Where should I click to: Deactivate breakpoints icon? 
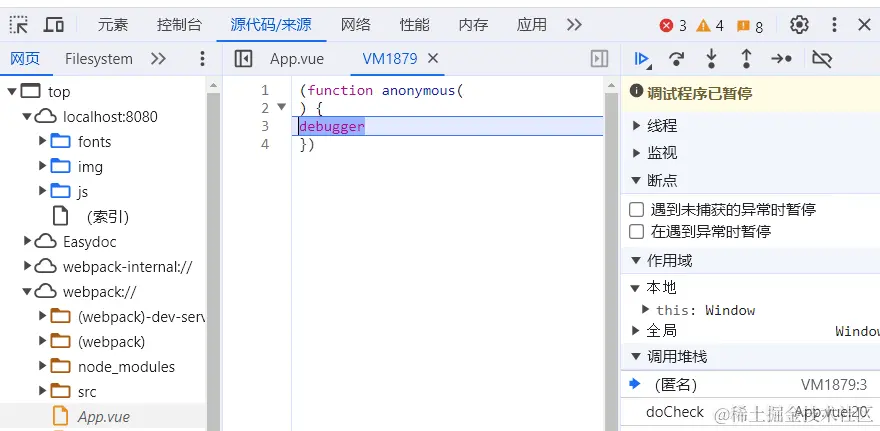(822, 59)
